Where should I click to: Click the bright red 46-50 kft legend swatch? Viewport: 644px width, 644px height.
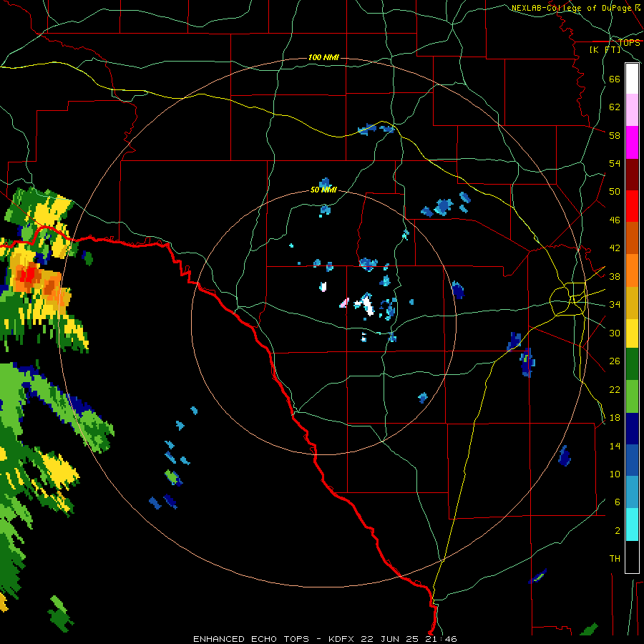632,206
